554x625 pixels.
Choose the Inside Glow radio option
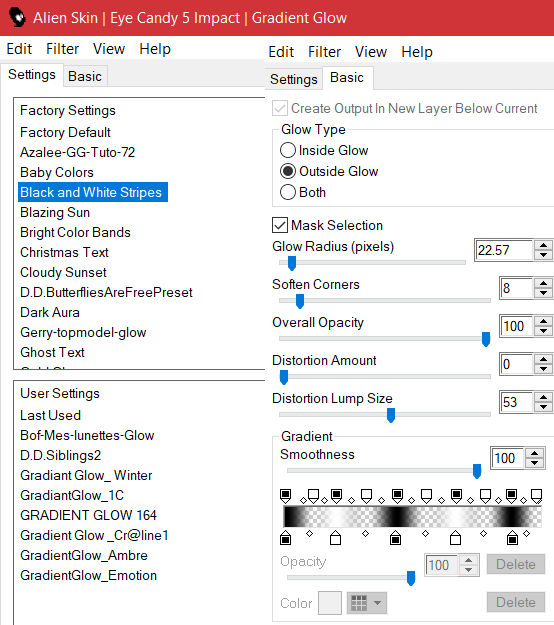[288, 150]
